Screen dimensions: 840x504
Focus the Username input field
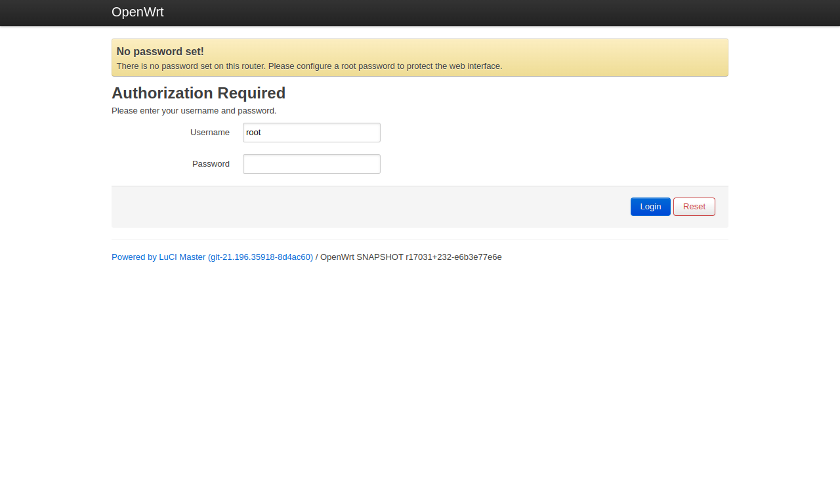tap(312, 133)
